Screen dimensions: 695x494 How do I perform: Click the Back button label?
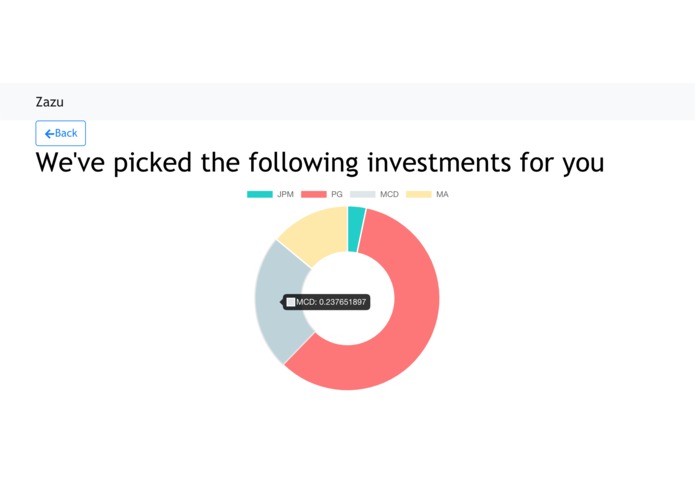pyautogui.click(x=66, y=134)
